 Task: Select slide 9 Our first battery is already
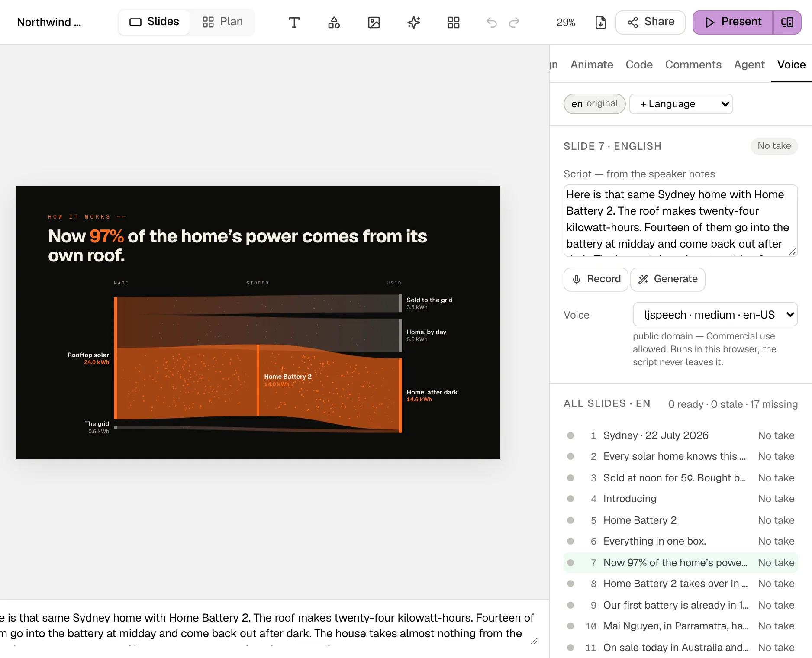point(680,605)
